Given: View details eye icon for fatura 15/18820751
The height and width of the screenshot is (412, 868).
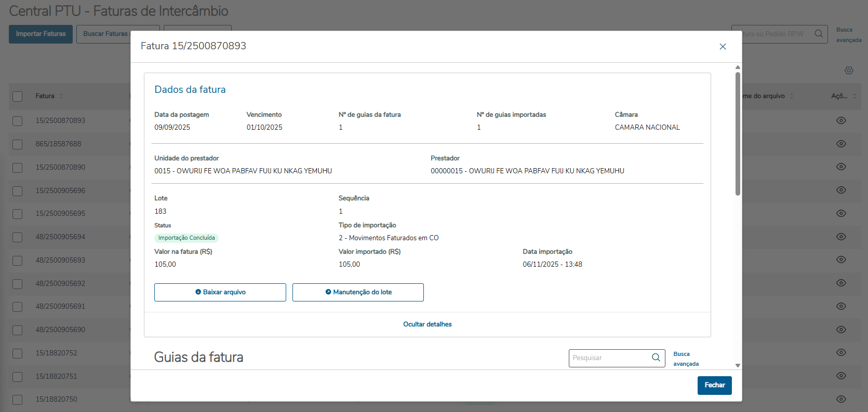Looking at the screenshot, I should (x=841, y=376).
